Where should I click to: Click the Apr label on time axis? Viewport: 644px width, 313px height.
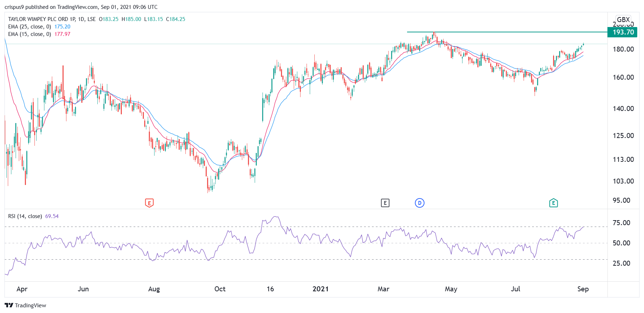(22, 289)
